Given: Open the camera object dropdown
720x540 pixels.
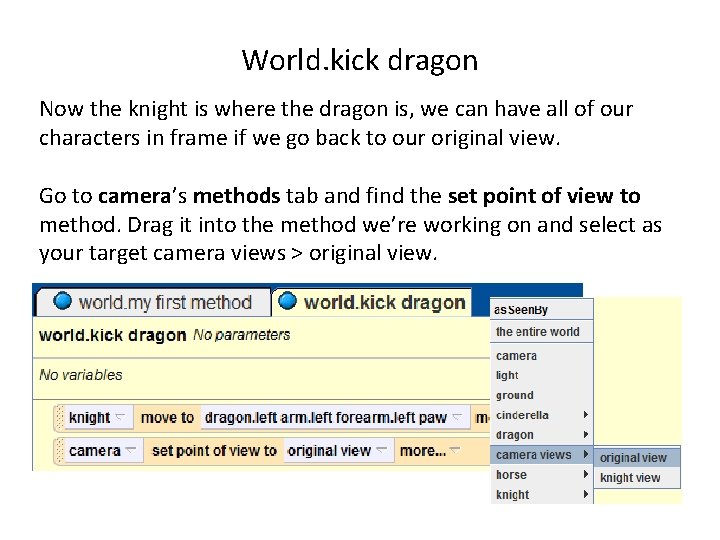Looking at the screenshot, I should point(102,450).
